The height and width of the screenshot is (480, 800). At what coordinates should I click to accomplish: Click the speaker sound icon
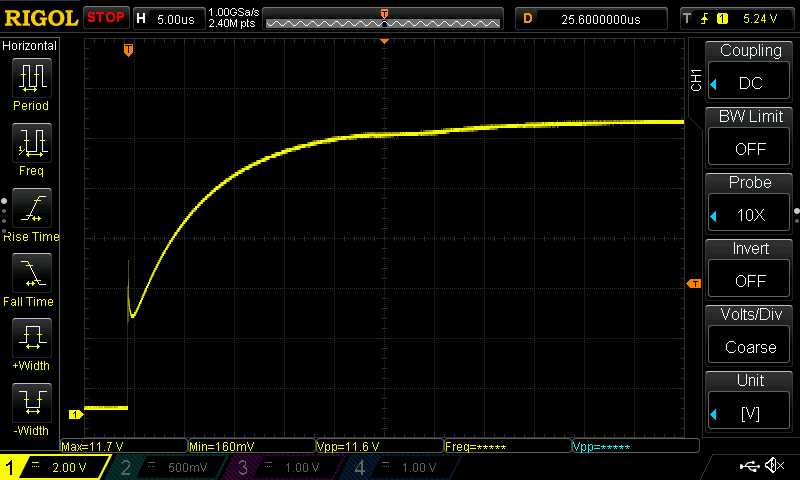click(x=773, y=466)
